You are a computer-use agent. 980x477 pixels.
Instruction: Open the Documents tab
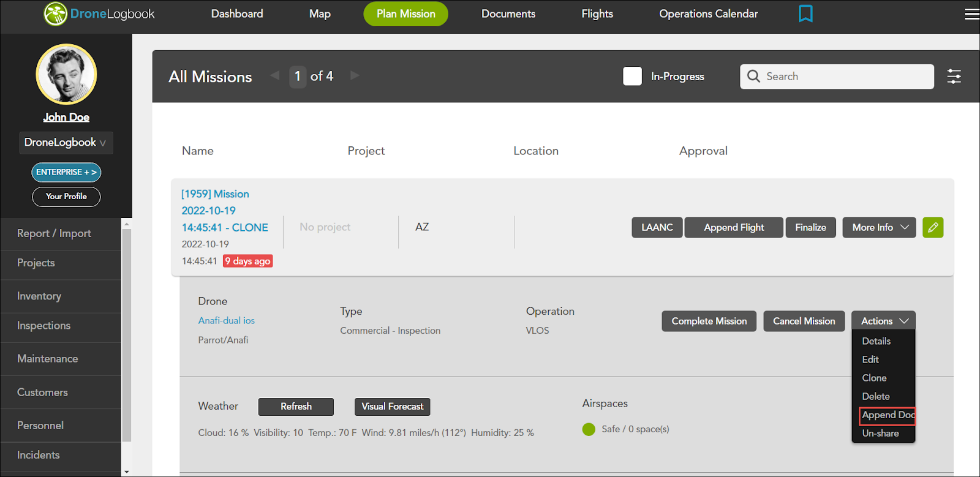pyautogui.click(x=508, y=13)
